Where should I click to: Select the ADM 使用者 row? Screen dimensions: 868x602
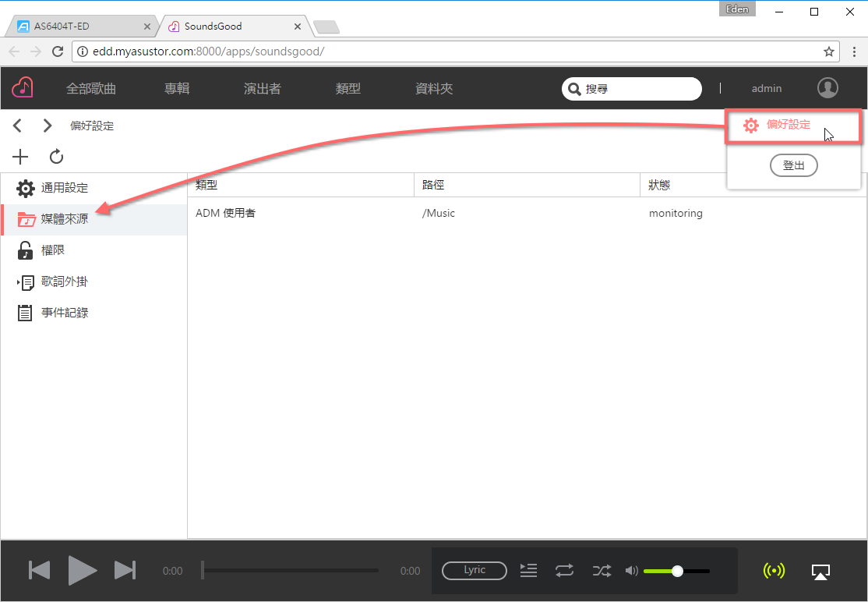click(527, 213)
